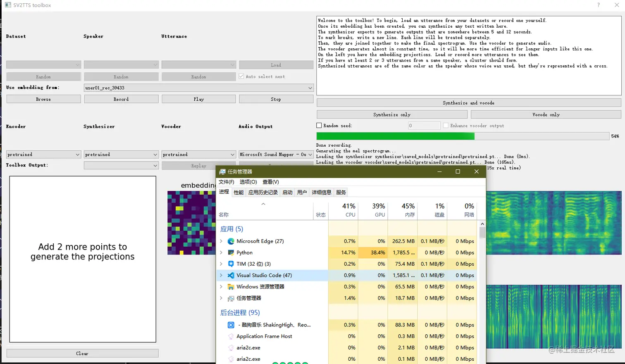This screenshot has height=364, width=625.
Task: Click the Play button
Action: [198, 99]
